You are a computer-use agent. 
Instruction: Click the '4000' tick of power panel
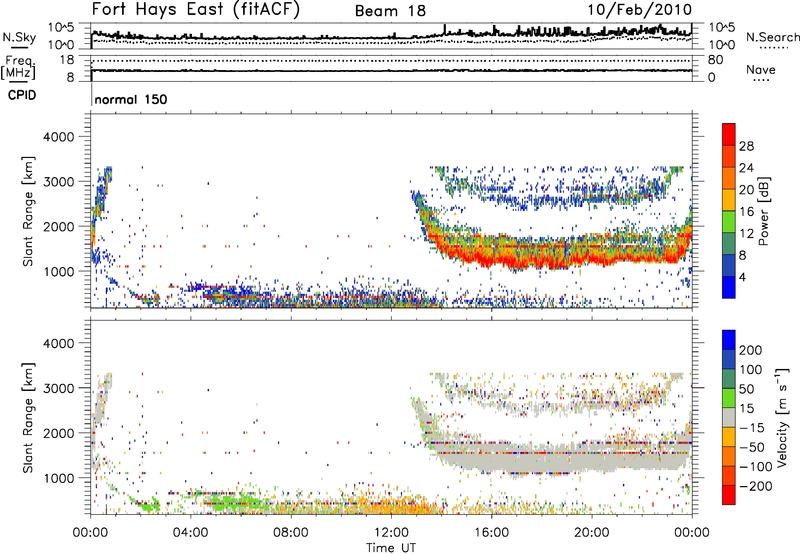pyautogui.click(x=58, y=137)
